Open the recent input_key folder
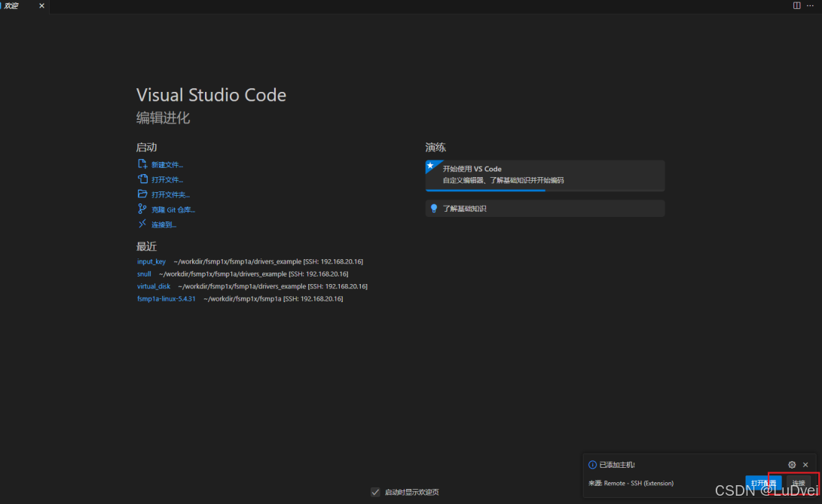822x504 pixels. click(x=151, y=261)
